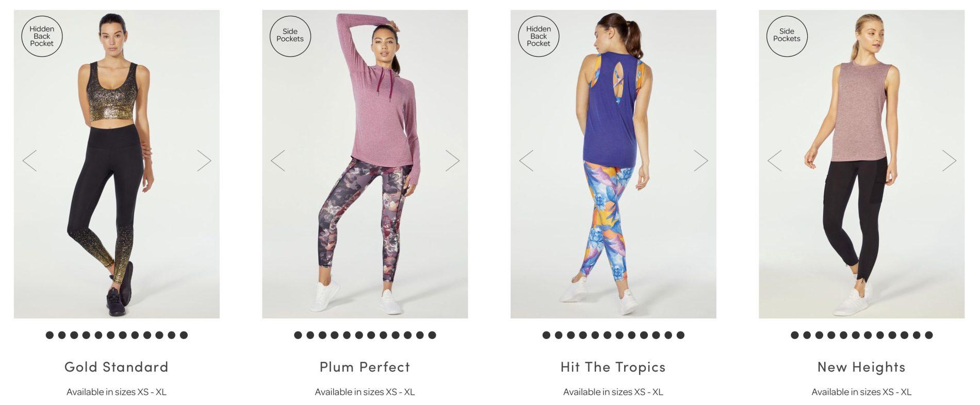980x405 pixels.
Task: View previous New Heights image
Action: (775, 161)
